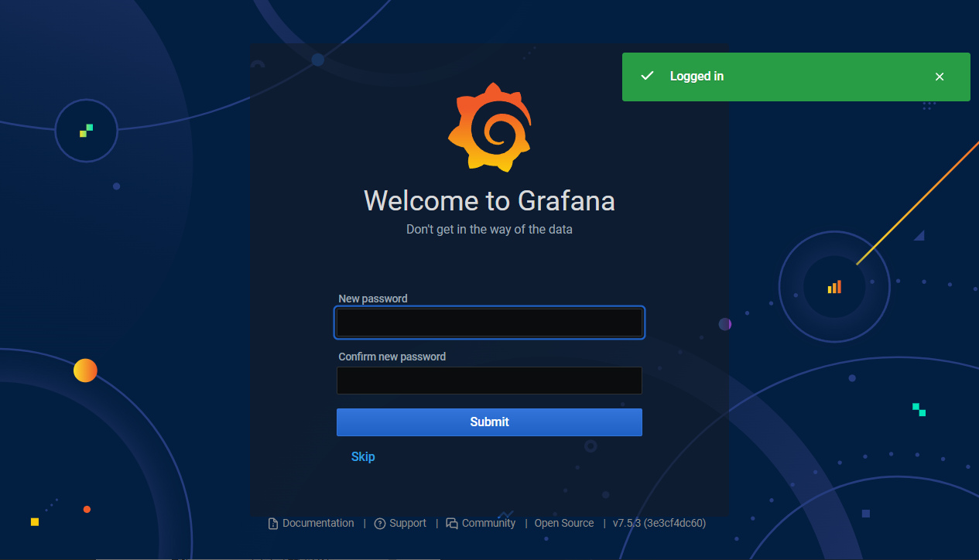Open the Open Source link
Image resolution: width=979 pixels, height=560 pixels.
coord(564,524)
